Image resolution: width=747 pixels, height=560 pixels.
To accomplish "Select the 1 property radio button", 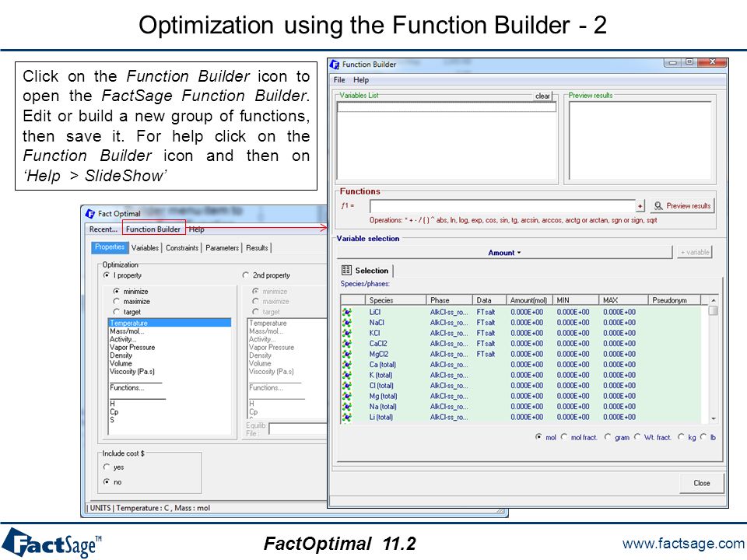I will point(107,275).
